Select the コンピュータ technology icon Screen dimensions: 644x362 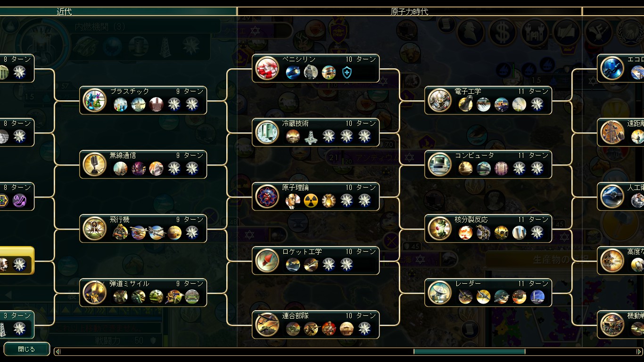tap(440, 165)
